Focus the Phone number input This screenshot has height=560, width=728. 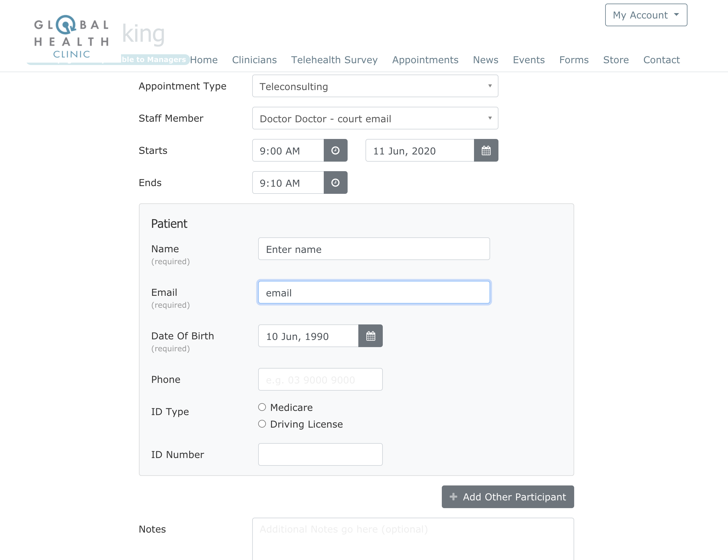[x=320, y=379]
